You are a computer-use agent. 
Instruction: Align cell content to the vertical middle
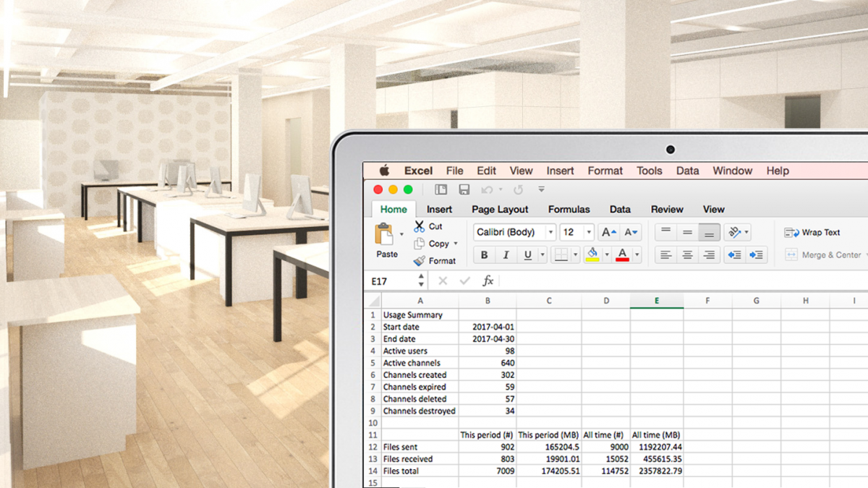pyautogui.click(x=688, y=232)
